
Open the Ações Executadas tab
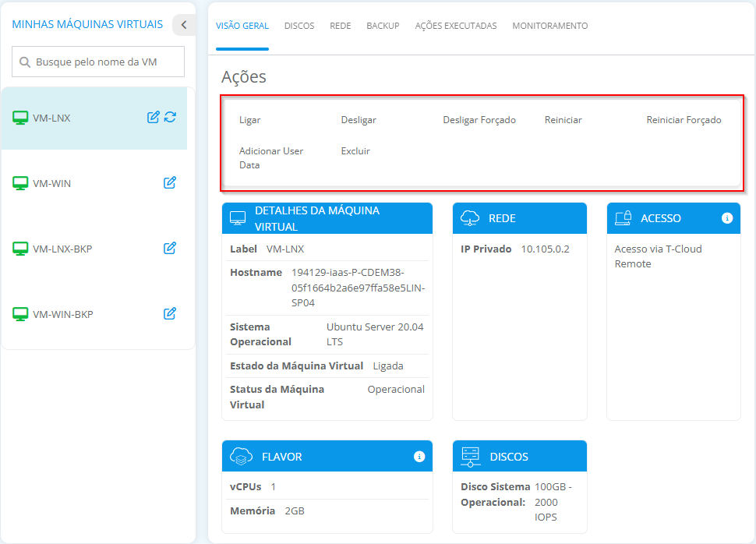(456, 26)
